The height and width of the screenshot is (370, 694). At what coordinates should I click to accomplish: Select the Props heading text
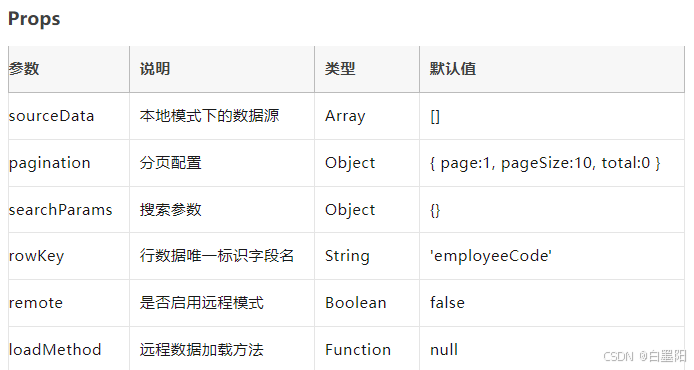34,19
